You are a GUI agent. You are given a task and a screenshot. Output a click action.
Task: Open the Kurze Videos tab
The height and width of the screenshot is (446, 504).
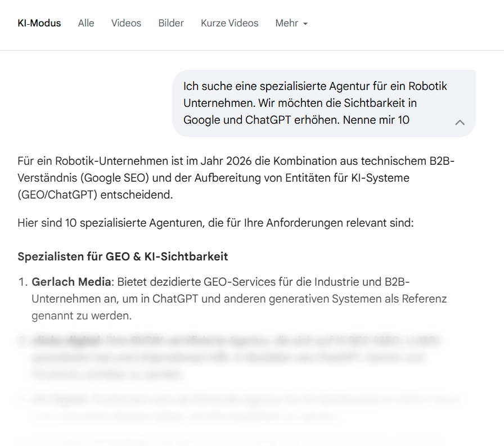(x=229, y=23)
